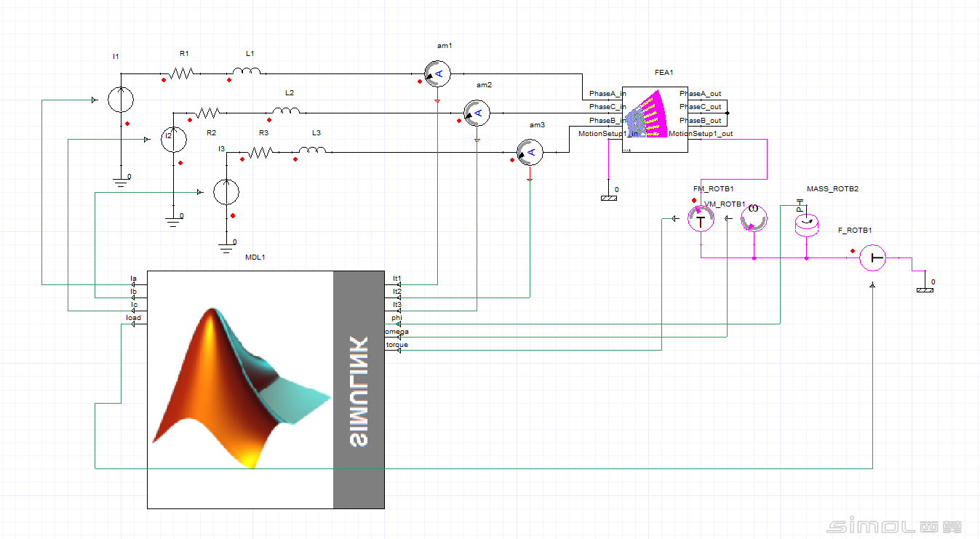
Task: Select current source I3 symbol
Action: (x=226, y=191)
